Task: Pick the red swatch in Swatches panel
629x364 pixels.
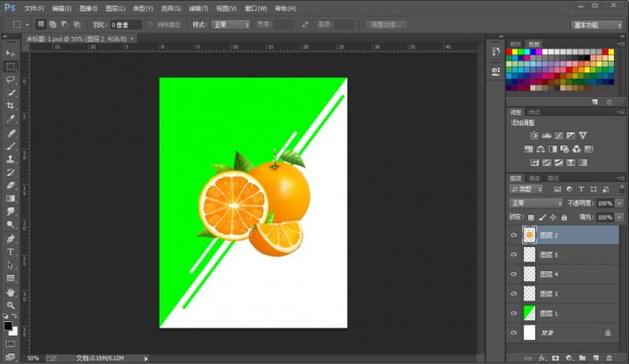Action: coord(509,52)
